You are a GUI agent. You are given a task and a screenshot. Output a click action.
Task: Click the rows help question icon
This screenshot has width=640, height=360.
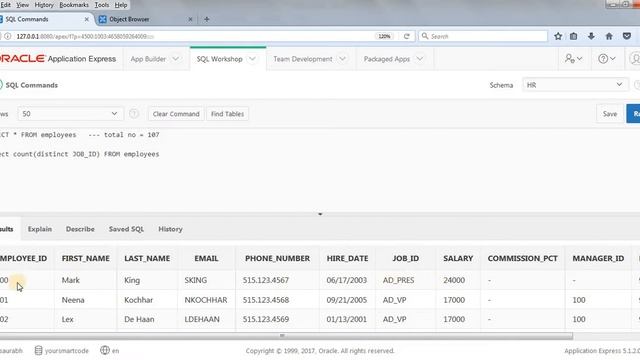134,114
